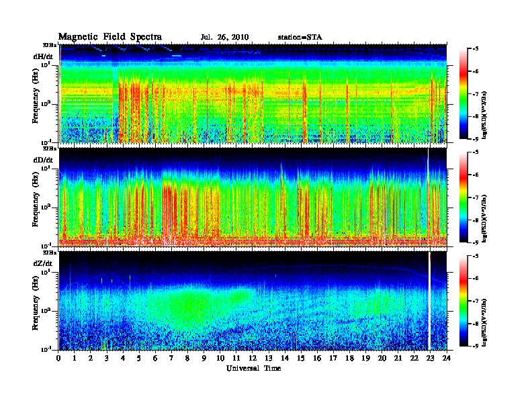Click hour tick label 13 on time axis
Image resolution: width=532 pixels, height=411 pixels.
[269, 359]
